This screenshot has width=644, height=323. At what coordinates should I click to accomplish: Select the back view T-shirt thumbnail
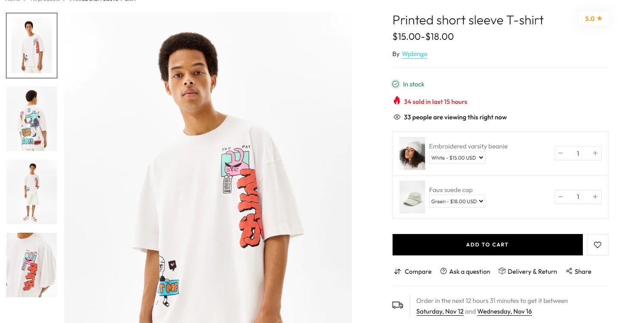coord(32,119)
